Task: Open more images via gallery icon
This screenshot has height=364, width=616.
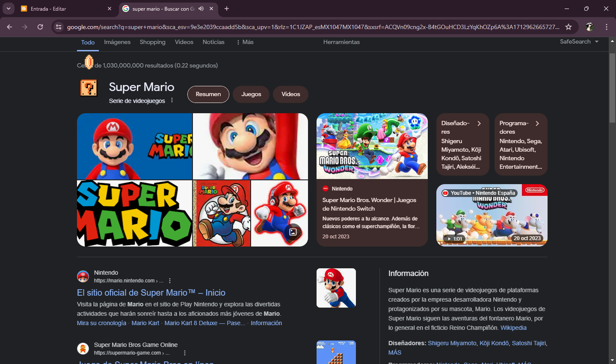Action: coord(293,232)
